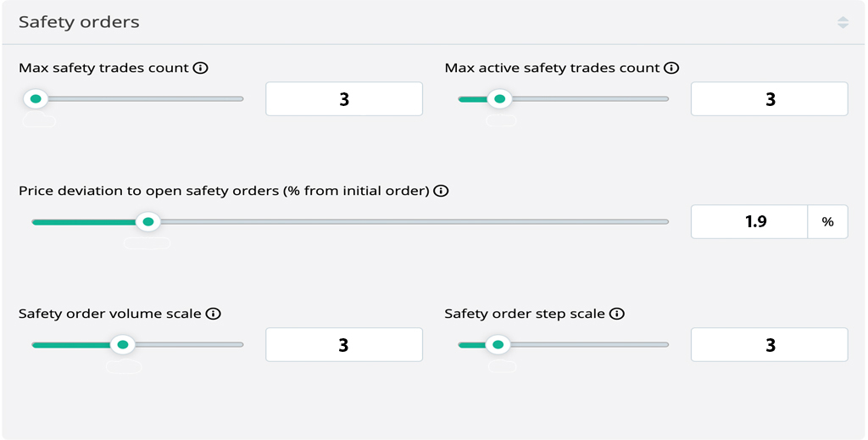Click the Safety order step scale slider handle
Screen dimensions: 868x440
[498, 345]
